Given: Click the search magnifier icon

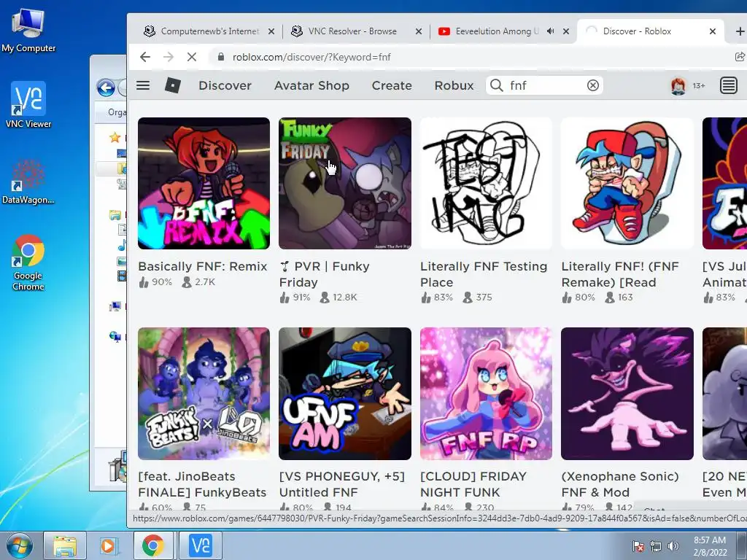Looking at the screenshot, I should point(496,85).
